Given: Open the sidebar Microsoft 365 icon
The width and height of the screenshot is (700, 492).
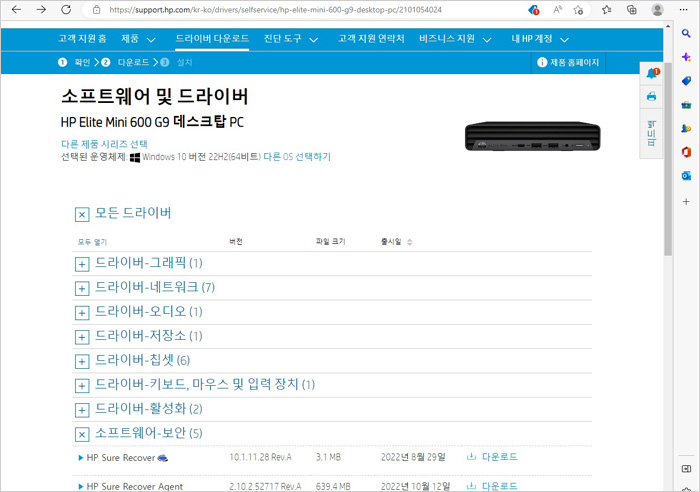Looking at the screenshot, I should point(686,152).
